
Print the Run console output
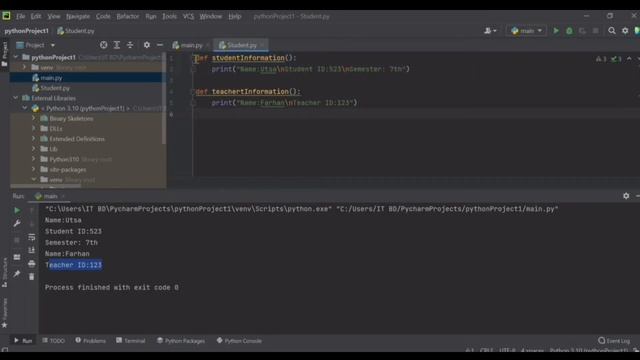coord(31,263)
